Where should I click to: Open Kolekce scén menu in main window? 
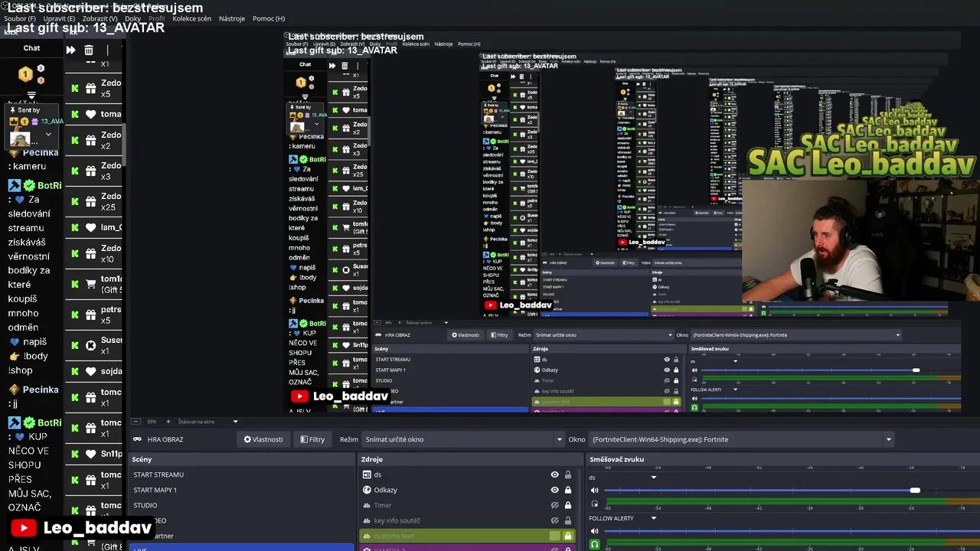tap(191, 18)
